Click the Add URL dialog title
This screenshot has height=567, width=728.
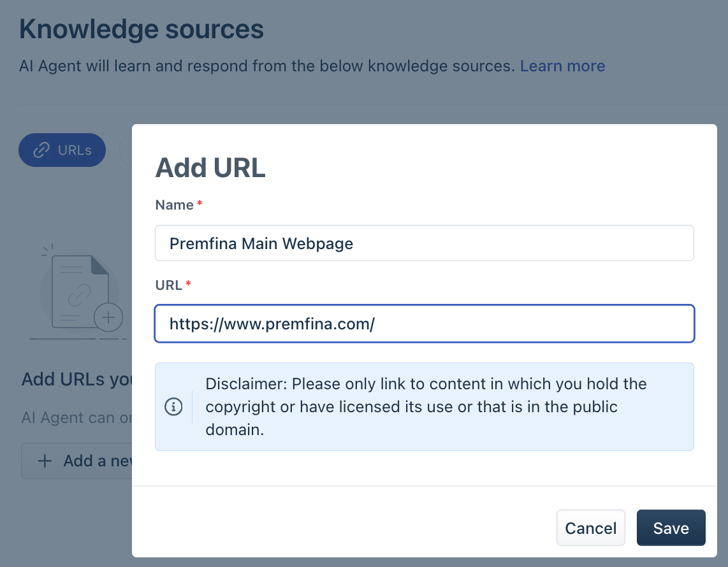pos(210,168)
